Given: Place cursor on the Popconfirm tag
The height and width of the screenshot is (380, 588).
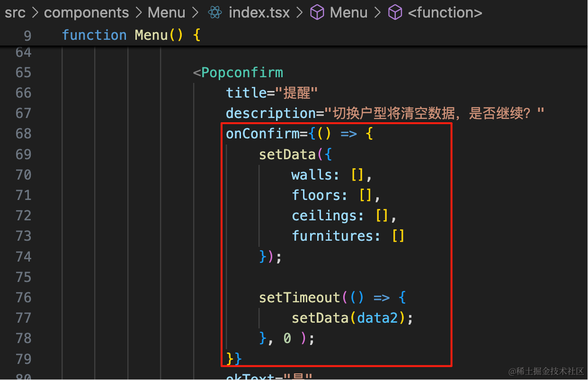Looking at the screenshot, I should pyautogui.click(x=242, y=72).
